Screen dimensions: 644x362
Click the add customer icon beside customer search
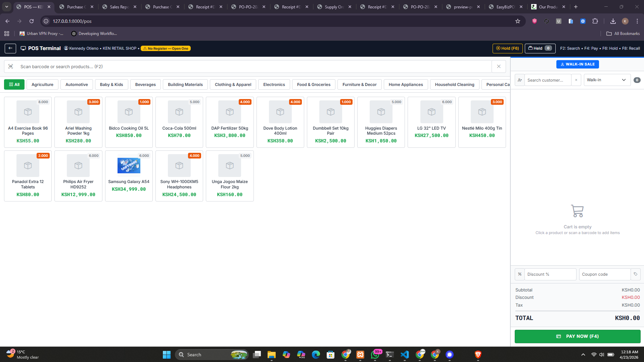click(x=519, y=80)
